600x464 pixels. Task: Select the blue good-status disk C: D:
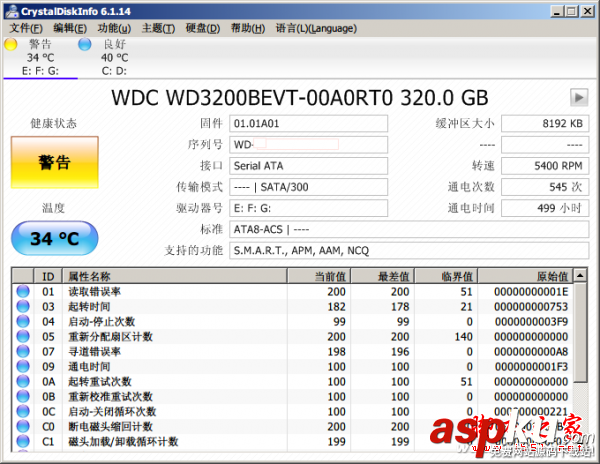[x=114, y=57]
